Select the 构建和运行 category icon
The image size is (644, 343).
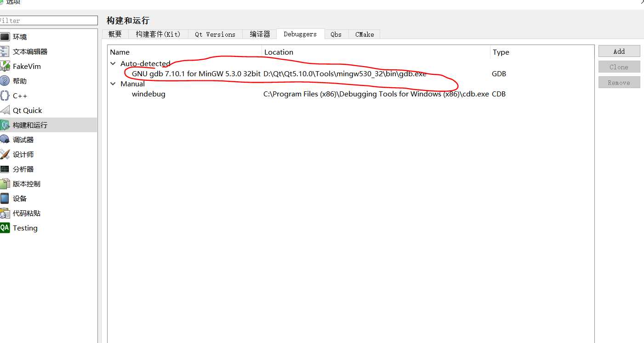[5, 125]
